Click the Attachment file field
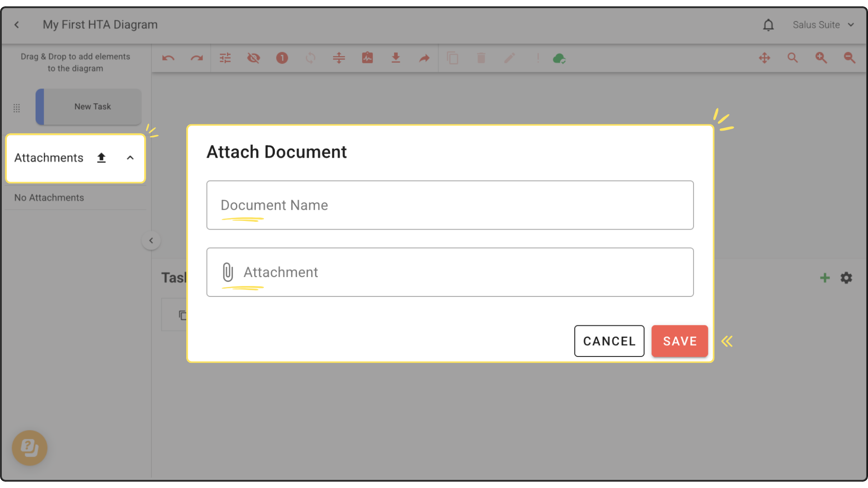This screenshot has width=868, height=488. [x=450, y=272]
